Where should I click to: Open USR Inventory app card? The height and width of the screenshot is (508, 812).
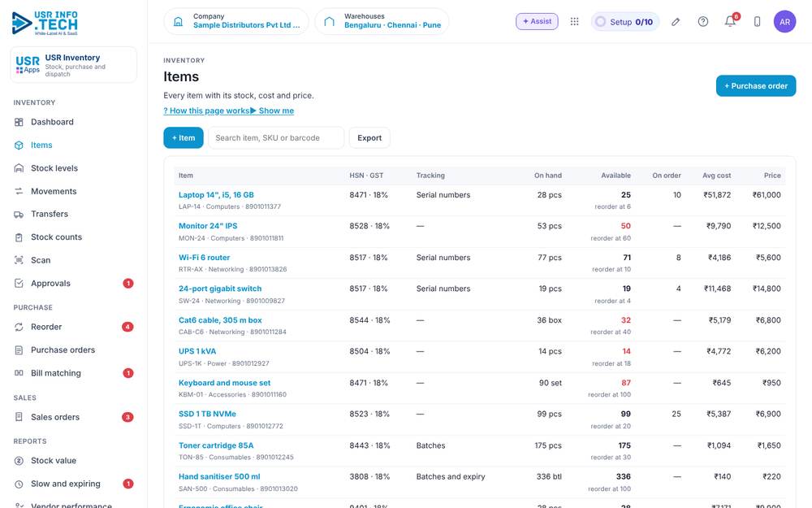coord(74,65)
